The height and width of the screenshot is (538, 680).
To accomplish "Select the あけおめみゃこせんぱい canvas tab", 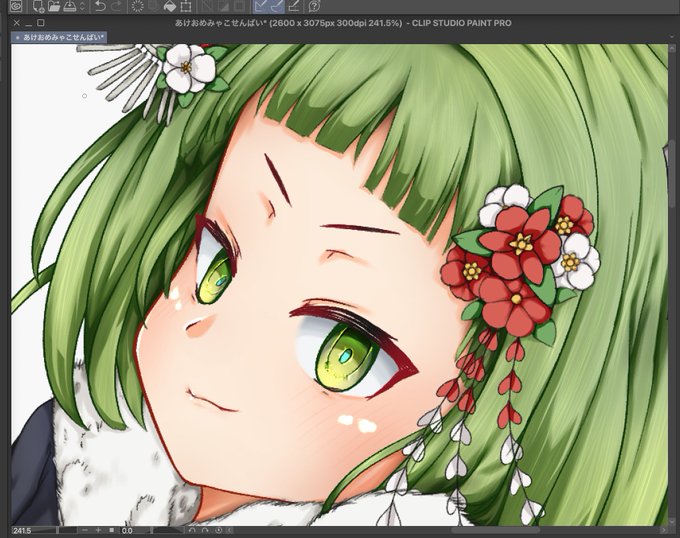I will coord(59,37).
